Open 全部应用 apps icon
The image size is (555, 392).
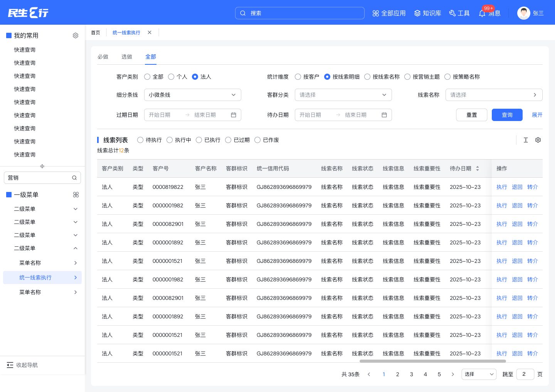coord(376,13)
